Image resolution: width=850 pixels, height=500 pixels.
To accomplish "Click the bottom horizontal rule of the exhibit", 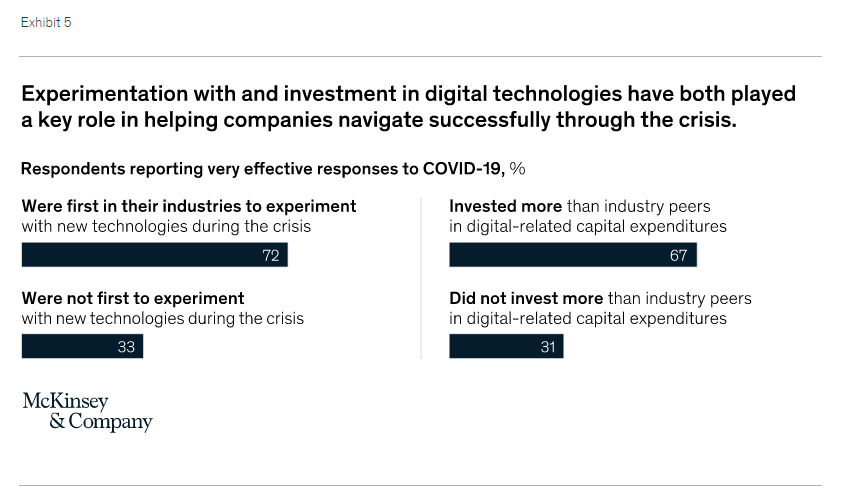I will (x=421, y=486).
